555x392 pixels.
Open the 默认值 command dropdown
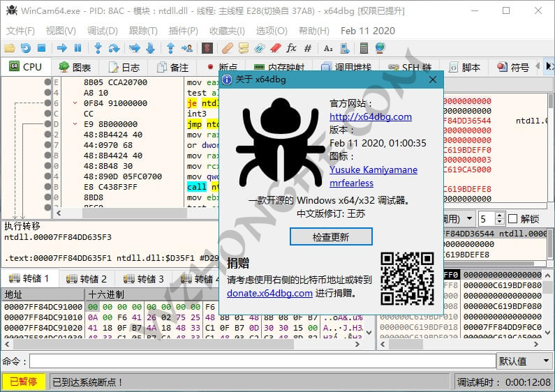coord(524,361)
